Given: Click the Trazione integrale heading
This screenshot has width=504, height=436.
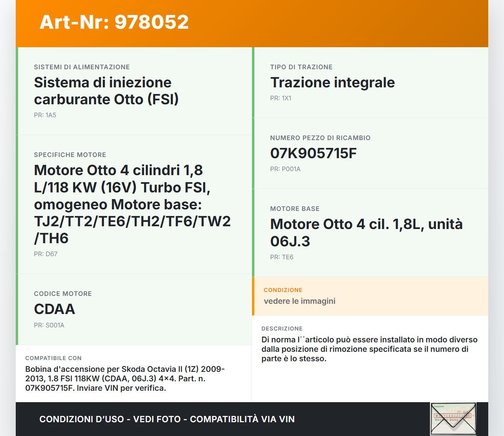Looking at the screenshot, I should (x=332, y=83).
